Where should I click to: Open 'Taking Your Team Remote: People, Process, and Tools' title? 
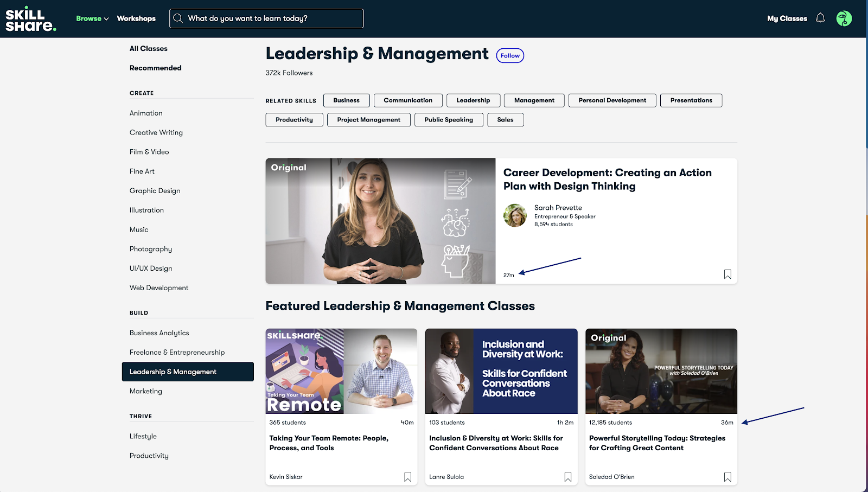click(x=329, y=443)
